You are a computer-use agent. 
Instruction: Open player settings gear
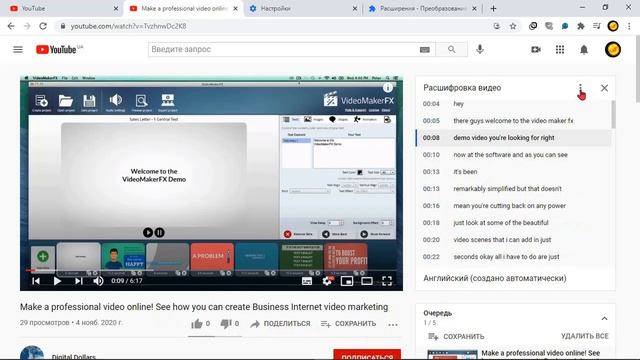coord(327,281)
